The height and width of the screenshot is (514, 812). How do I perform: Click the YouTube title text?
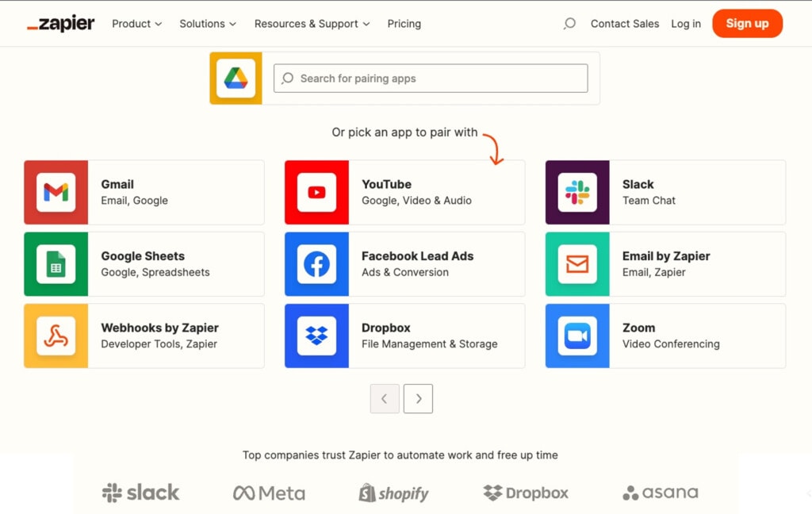386,185
